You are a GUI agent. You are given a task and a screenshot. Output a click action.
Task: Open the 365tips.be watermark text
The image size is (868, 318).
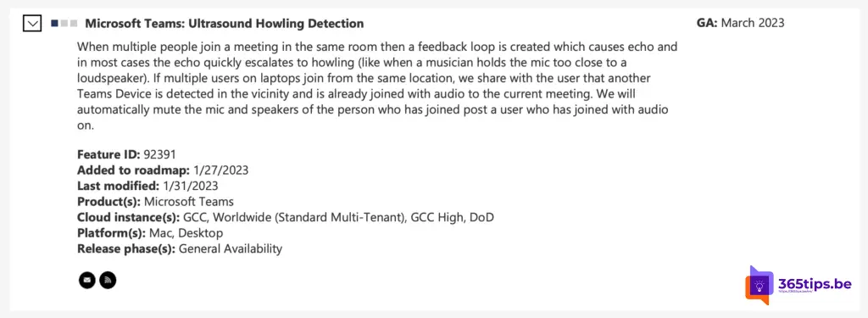(x=815, y=284)
